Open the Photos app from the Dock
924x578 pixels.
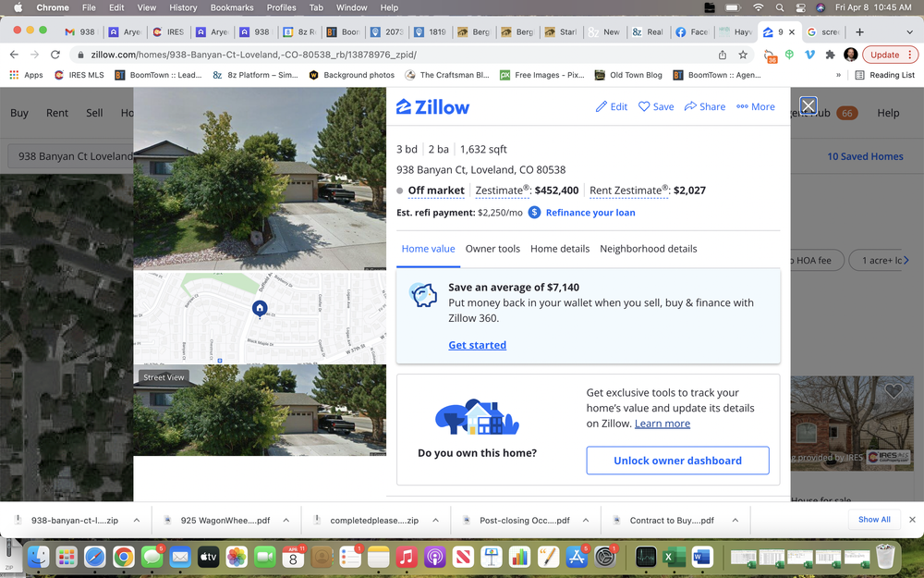click(237, 557)
